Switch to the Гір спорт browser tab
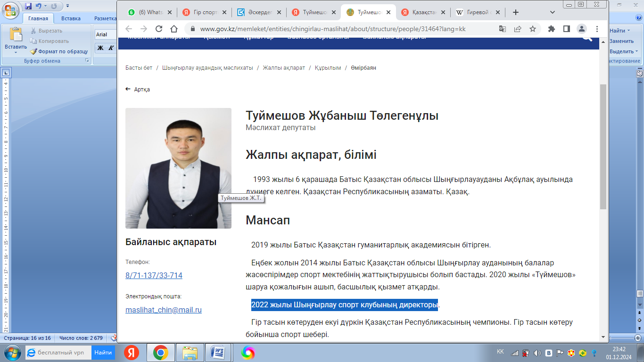This screenshot has width=644, height=362. 205,13
